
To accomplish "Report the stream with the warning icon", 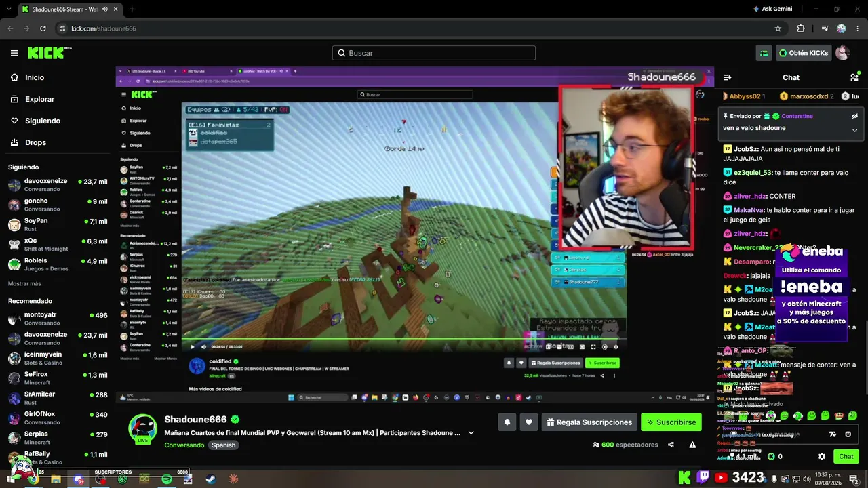I will 692,445.
